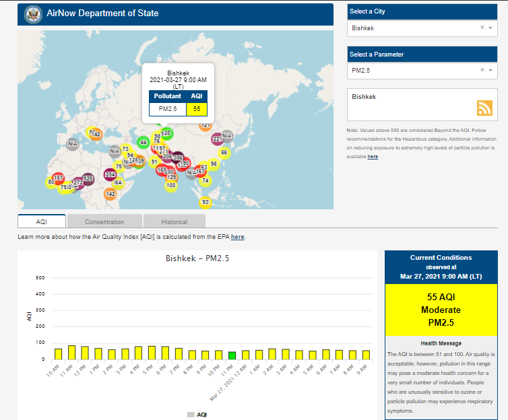The image size is (508, 420).
Task: Click the green 11 PM bar in chart
Action: [232, 355]
